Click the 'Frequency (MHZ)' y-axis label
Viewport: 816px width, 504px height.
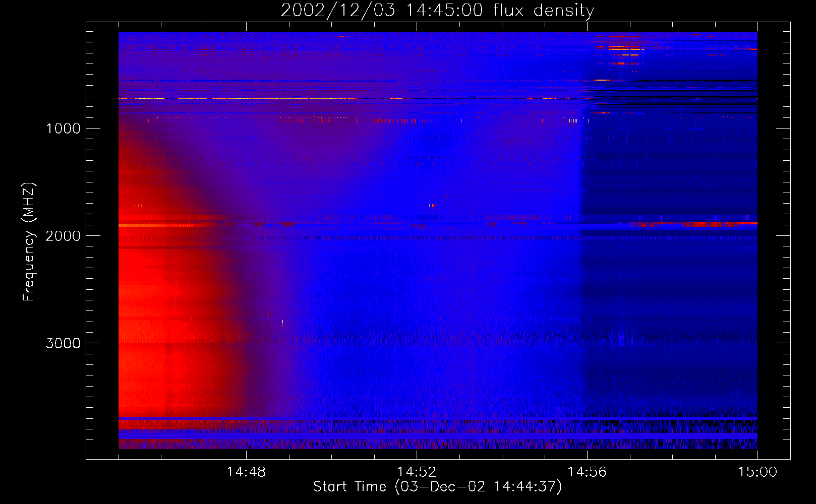28,242
